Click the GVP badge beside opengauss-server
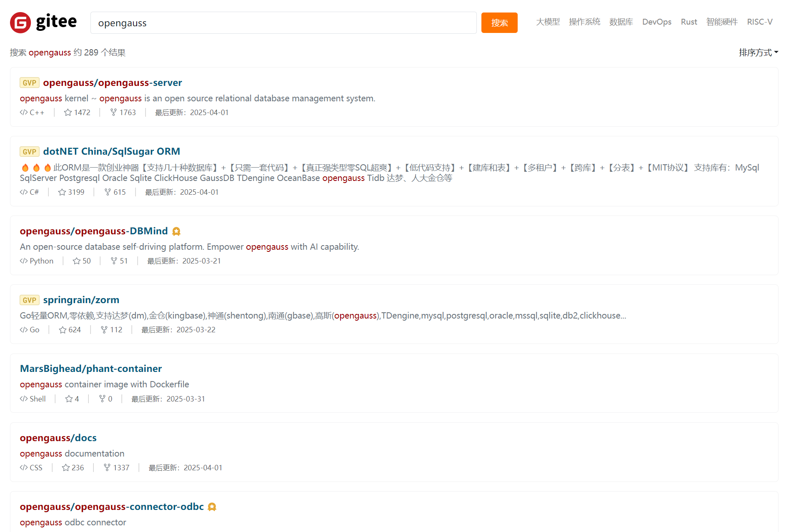The image size is (789, 532). tap(30, 83)
